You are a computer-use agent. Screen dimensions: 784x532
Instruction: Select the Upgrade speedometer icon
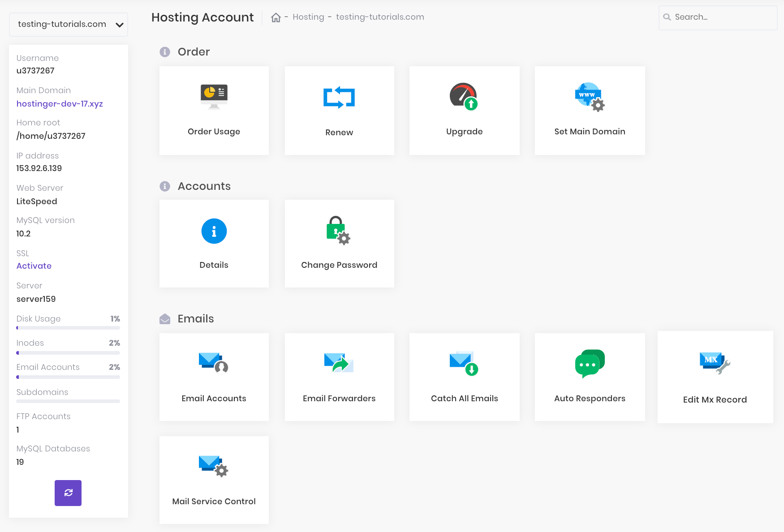coord(464,96)
